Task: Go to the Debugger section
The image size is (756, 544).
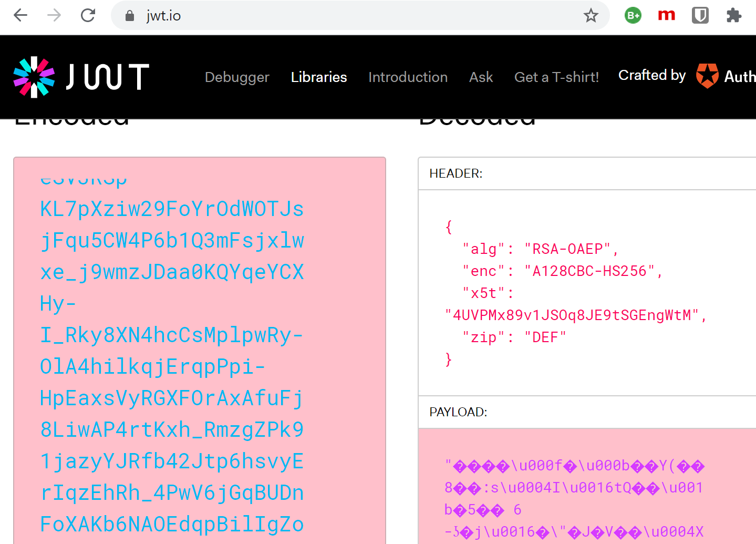Action: tap(237, 77)
